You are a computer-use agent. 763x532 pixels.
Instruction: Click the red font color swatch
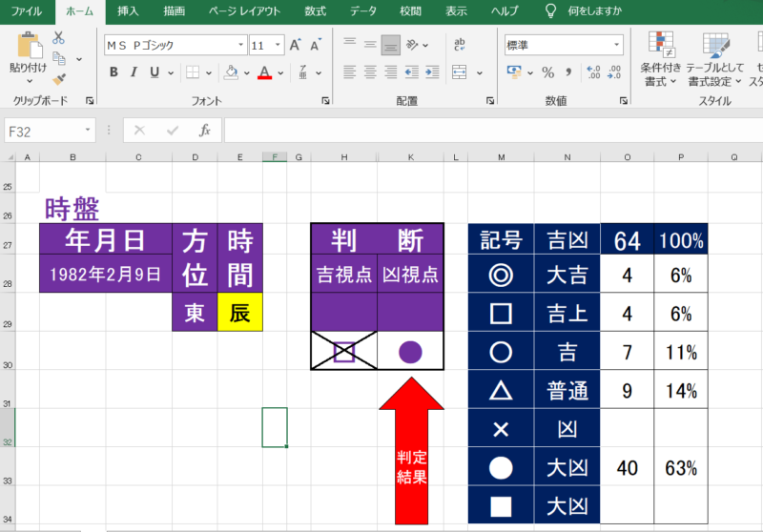click(x=264, y=72)
